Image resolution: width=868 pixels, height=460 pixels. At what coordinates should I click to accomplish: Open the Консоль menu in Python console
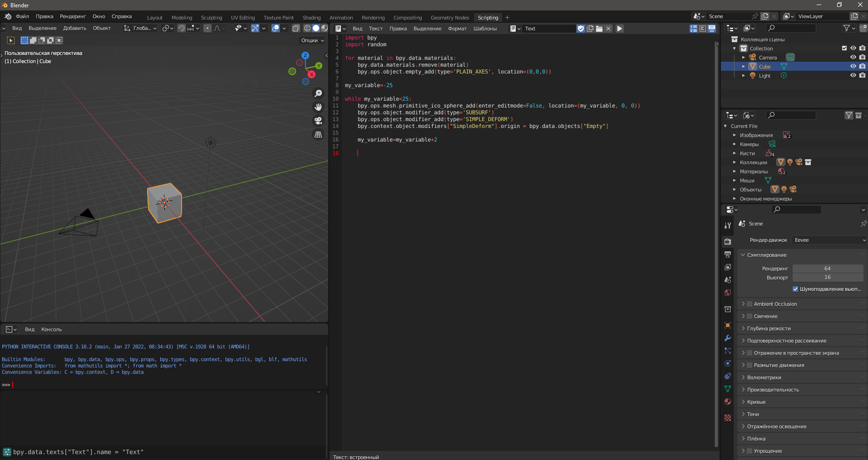pos(51,329)
